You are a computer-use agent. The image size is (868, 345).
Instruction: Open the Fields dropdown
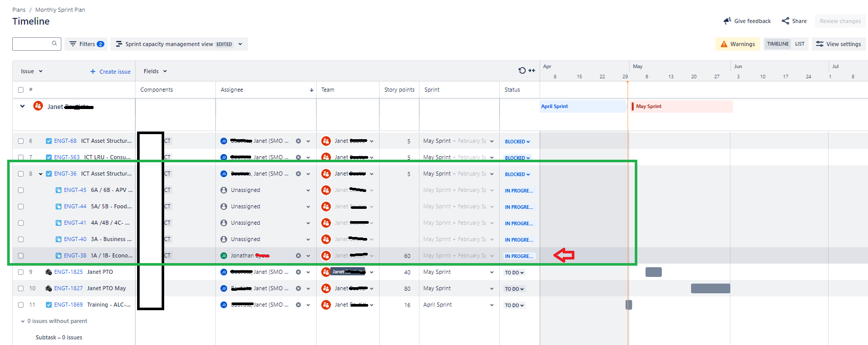point(155,71)
